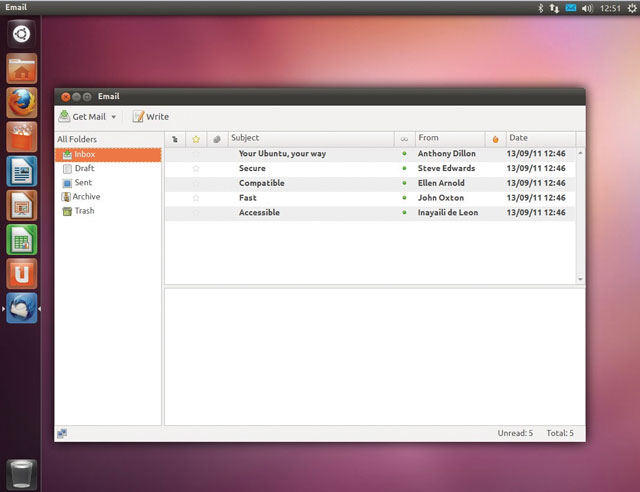
Task: Launch LibreOffice Writer from launcher
Action: 22,171
